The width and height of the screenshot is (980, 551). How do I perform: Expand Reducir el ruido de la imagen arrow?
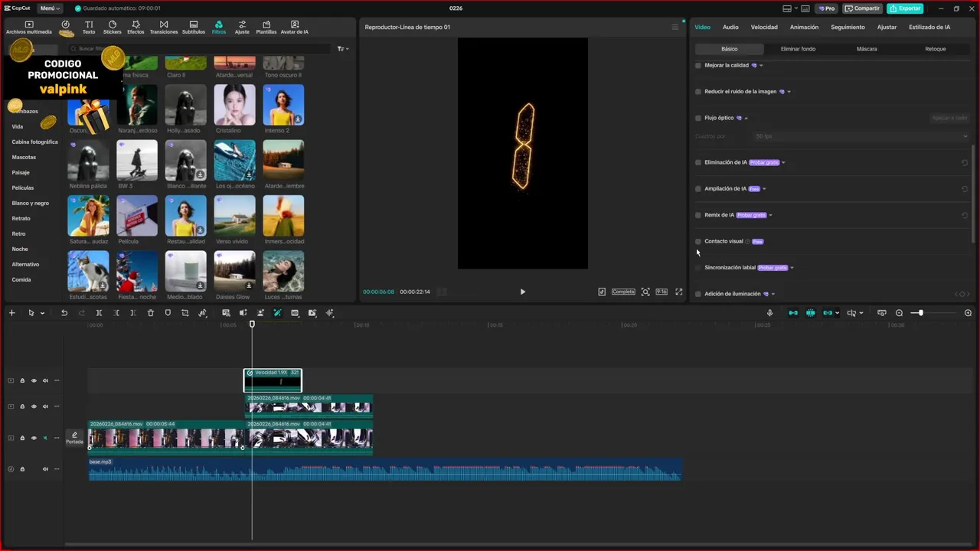coord(789,92)
